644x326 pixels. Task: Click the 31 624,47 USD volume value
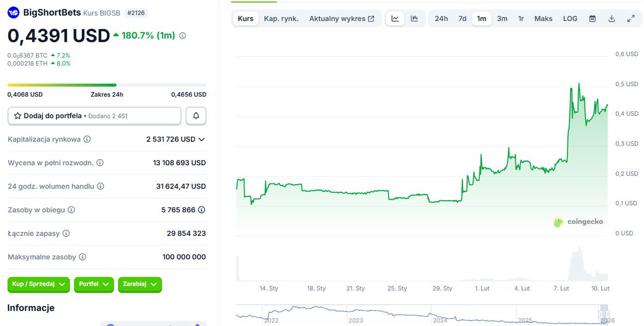click(x=181, y=186)
